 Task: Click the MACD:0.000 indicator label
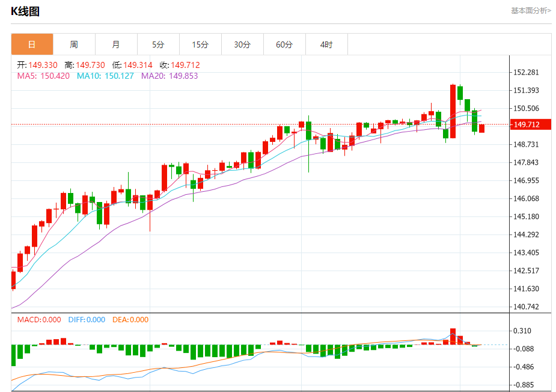click(x=39, y=320)
